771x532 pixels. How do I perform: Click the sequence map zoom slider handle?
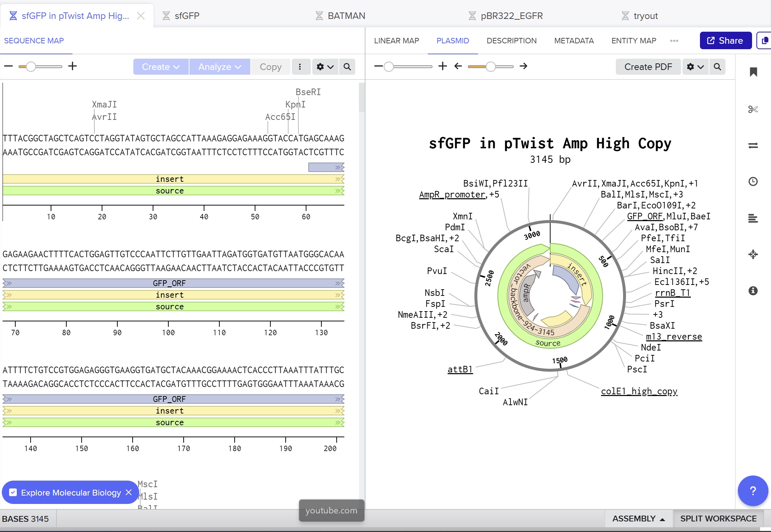[x=31, y=67]
